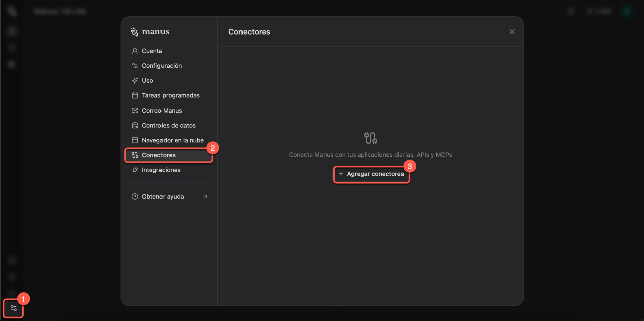Click the external arrow beside Obtener ayuda
This screenshot has height=321, width=644.
205,197
